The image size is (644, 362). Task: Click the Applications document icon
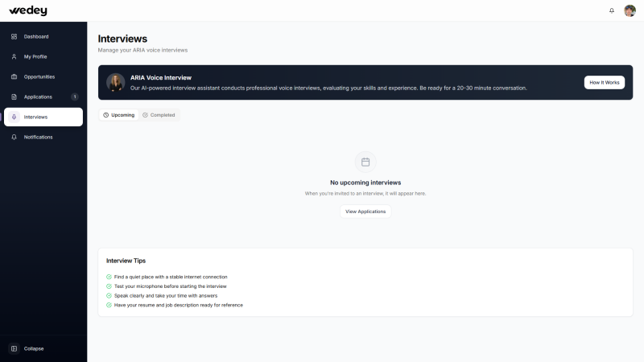[14, 97]
